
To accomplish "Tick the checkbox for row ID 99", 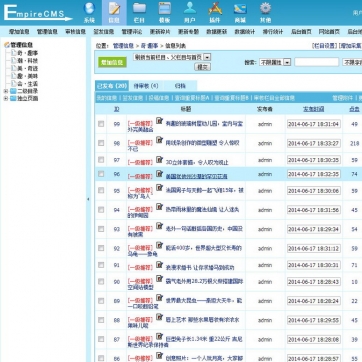I will click(101, 124).
